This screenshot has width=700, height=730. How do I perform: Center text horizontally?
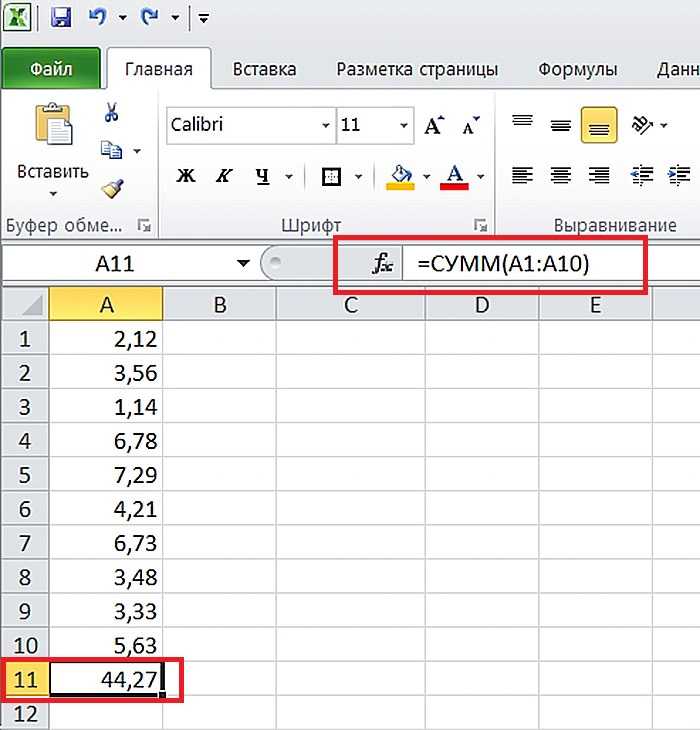(560, 175)
